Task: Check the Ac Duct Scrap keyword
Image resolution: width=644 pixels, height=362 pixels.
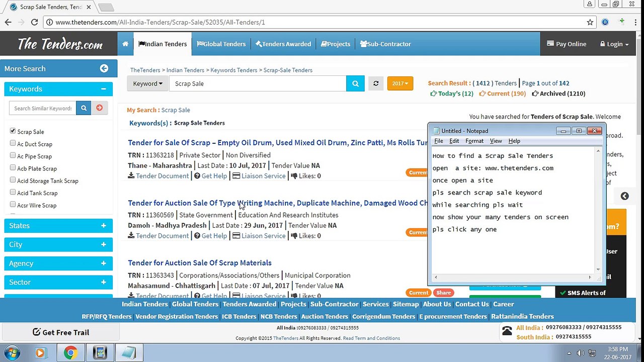Action: click(13, 143)
